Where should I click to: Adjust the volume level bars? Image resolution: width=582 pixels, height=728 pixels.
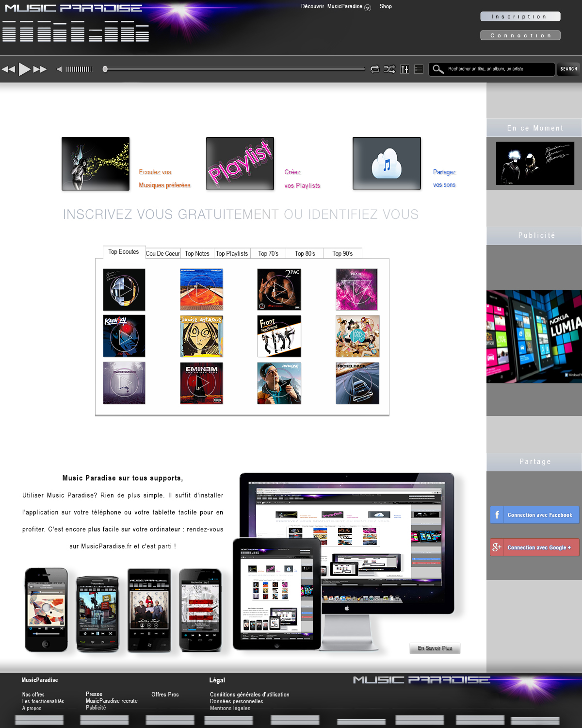pyautogui.click(x=80, y=69)
